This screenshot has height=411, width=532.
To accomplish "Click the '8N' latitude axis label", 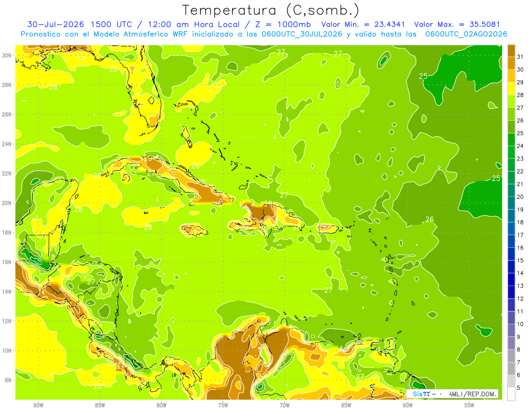I will 9,380.
